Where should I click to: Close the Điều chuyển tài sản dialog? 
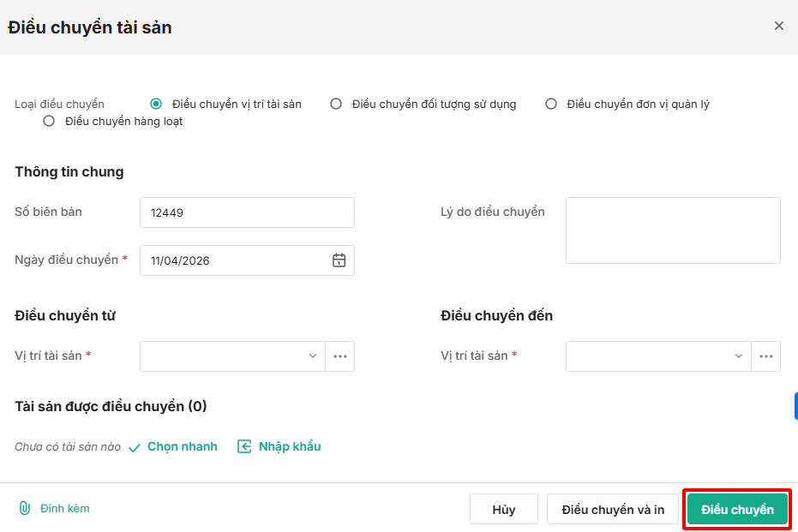(779, 27)
